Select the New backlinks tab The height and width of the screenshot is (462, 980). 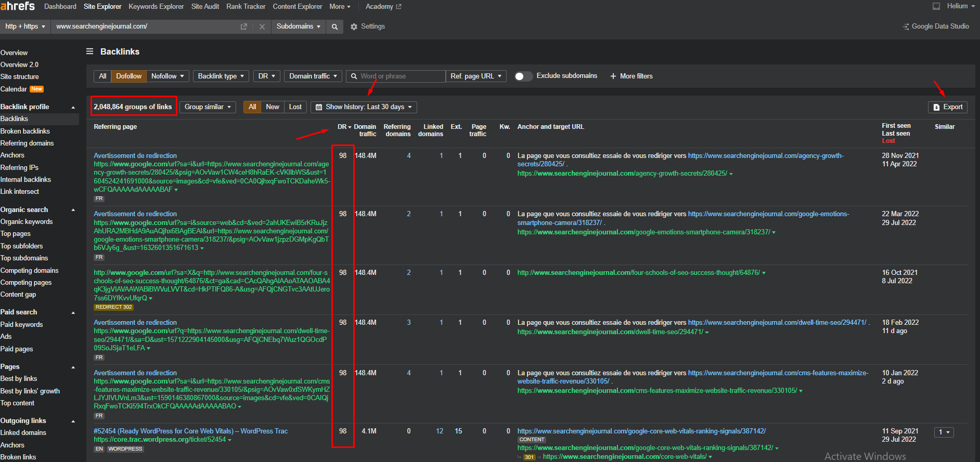click(273, 107)
